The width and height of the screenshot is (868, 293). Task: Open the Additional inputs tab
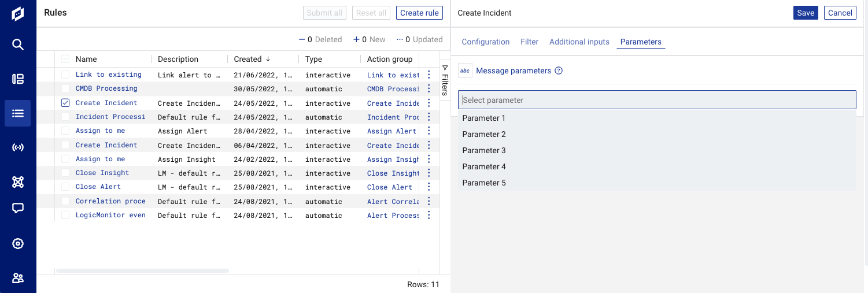[x=579, y=42]
